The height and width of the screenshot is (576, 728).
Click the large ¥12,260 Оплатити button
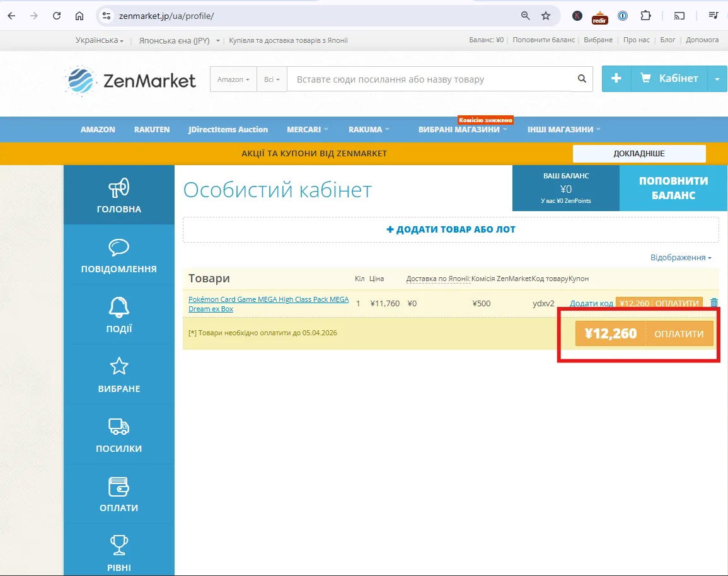[644, 334]
